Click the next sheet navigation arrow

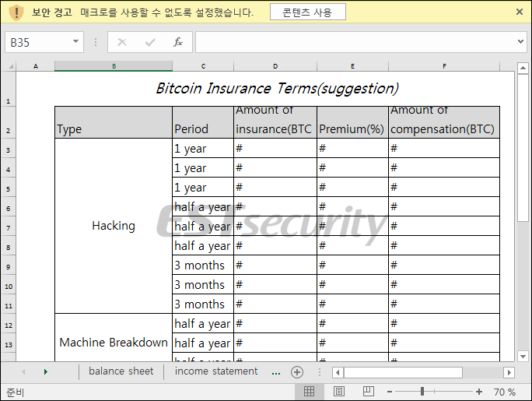[45, 371]
